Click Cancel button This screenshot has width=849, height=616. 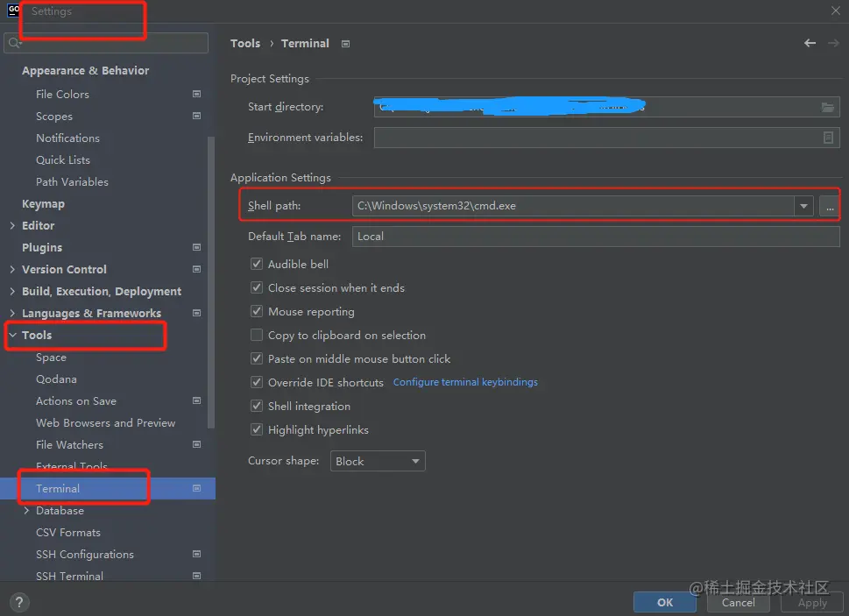point(738,603)
